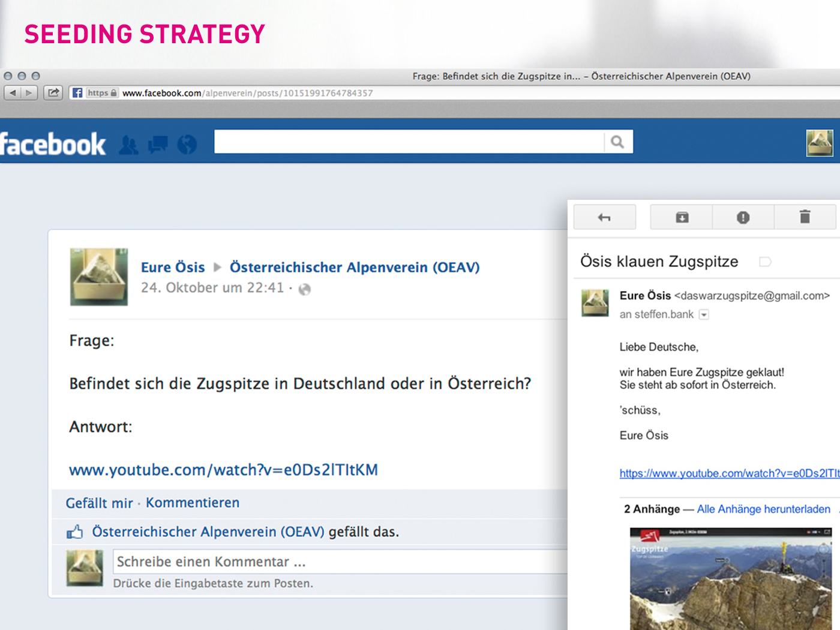The width and height of the screenshot is (840, 630).
Task: Toggle the label marker beside email subject
Action: tap(765, 262)
